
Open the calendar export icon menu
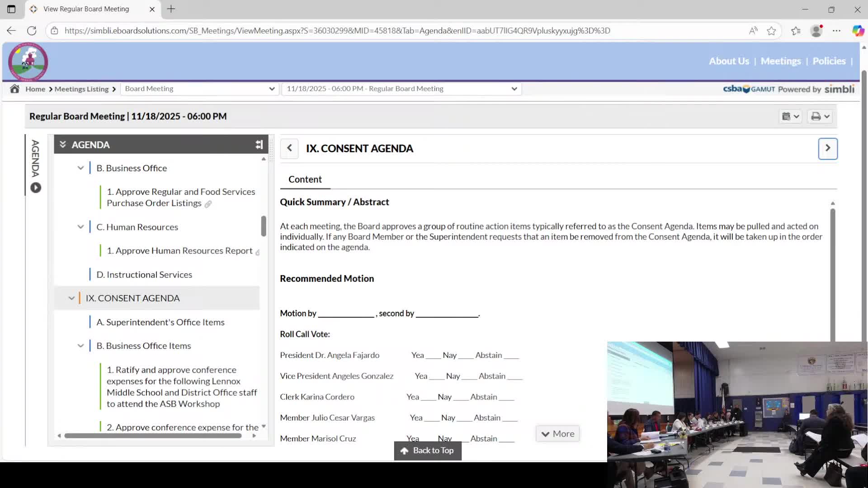pyautogui.click(x=790, y=117)
